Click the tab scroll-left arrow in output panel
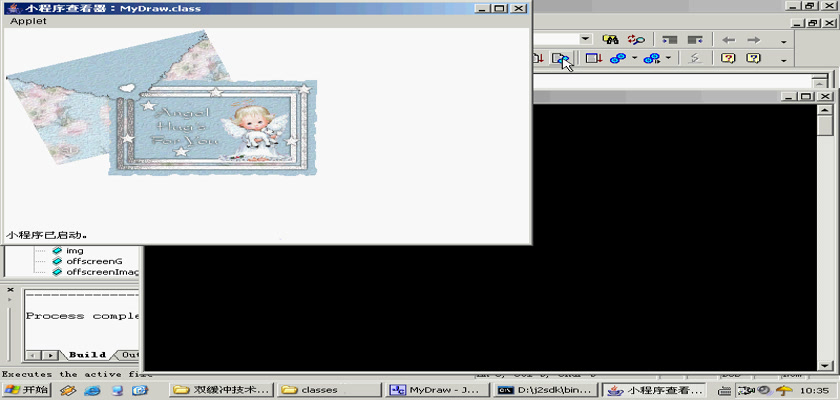Viewport: 840px width, 400px height. click(33, 356)
